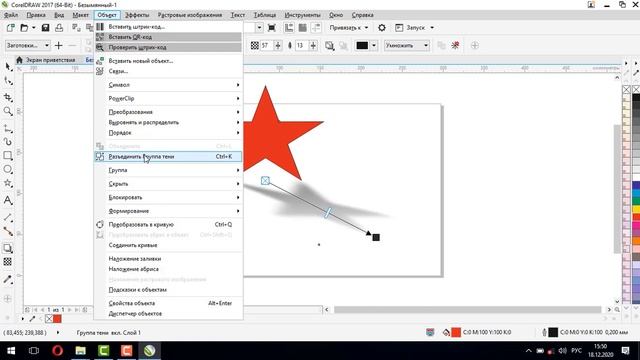Select the Rectangle tool
Image resolution: width=640 pixels, height=360 pixels.
(8, 156)
